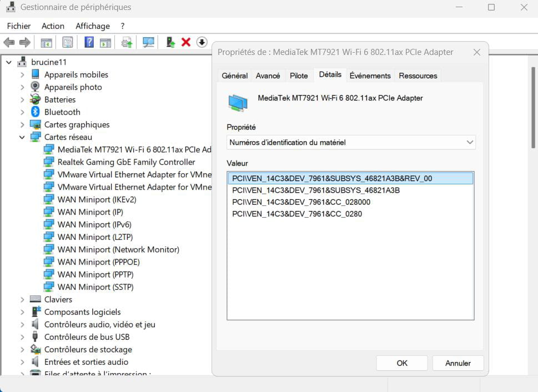Viewport: 538px width, 392px height.
Task: Click the Contrôleurs audio, vidéo et jeu icon
Action: [35, 324]
